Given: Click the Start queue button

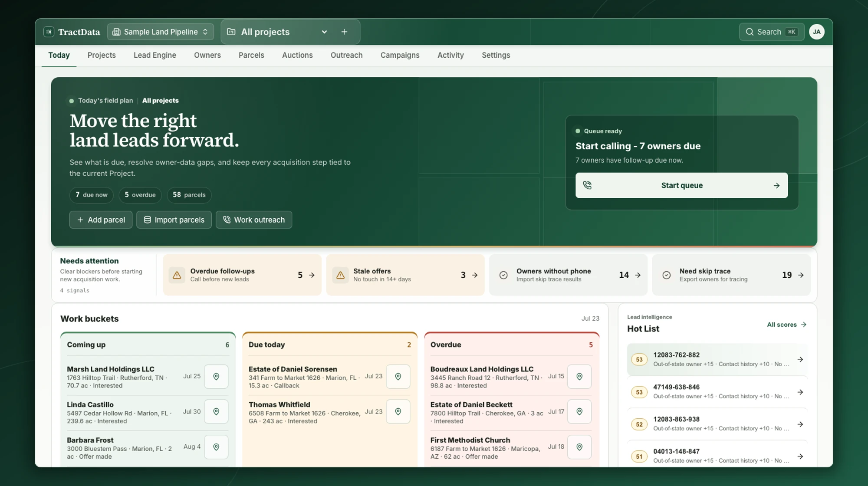Looking at the screenshot, I should [681, 185].
